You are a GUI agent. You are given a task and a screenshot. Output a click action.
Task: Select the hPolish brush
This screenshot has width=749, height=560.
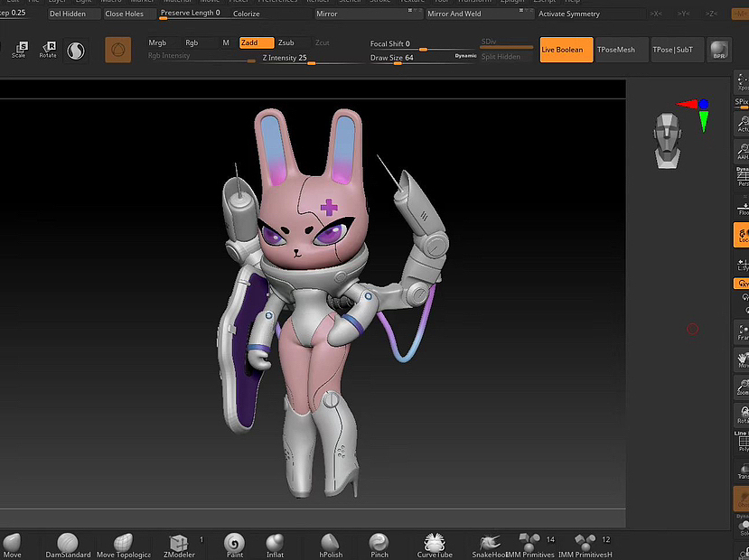coord(331,546)
